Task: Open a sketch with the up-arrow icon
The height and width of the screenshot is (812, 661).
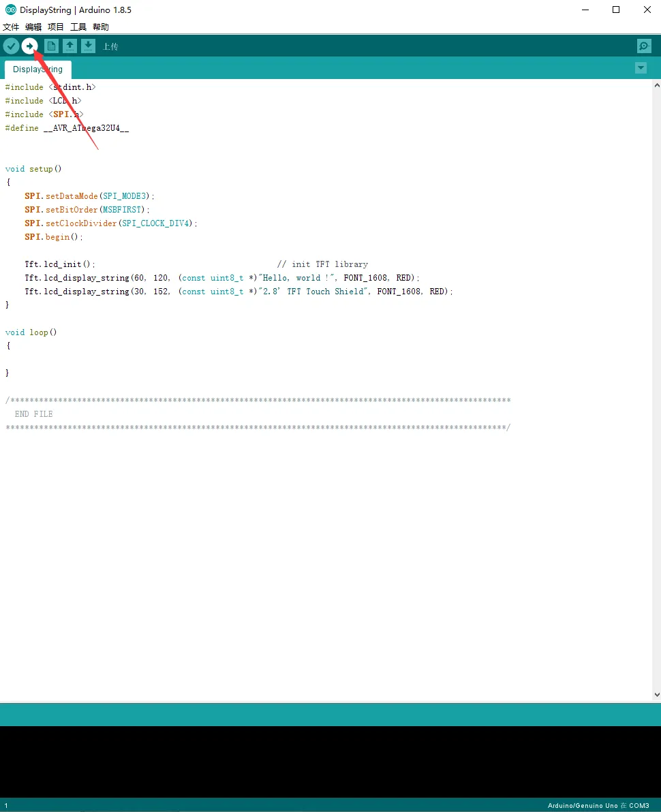Action: coord(70,46)
